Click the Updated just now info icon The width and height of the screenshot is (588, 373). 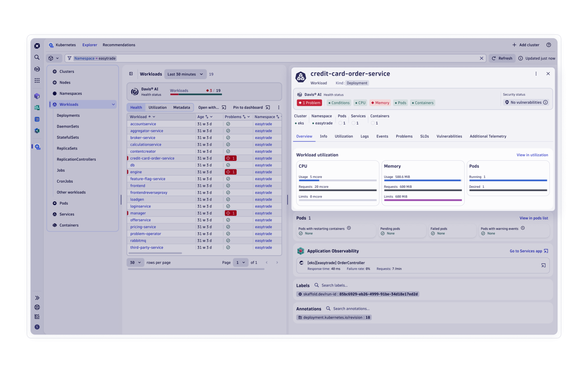coord(520,58)
